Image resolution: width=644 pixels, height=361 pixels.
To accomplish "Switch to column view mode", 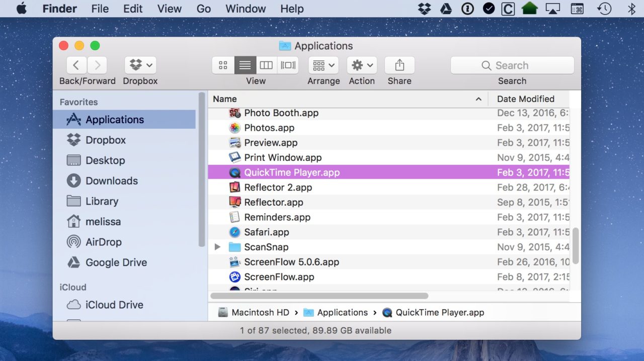I will click(x=266, y=65).
